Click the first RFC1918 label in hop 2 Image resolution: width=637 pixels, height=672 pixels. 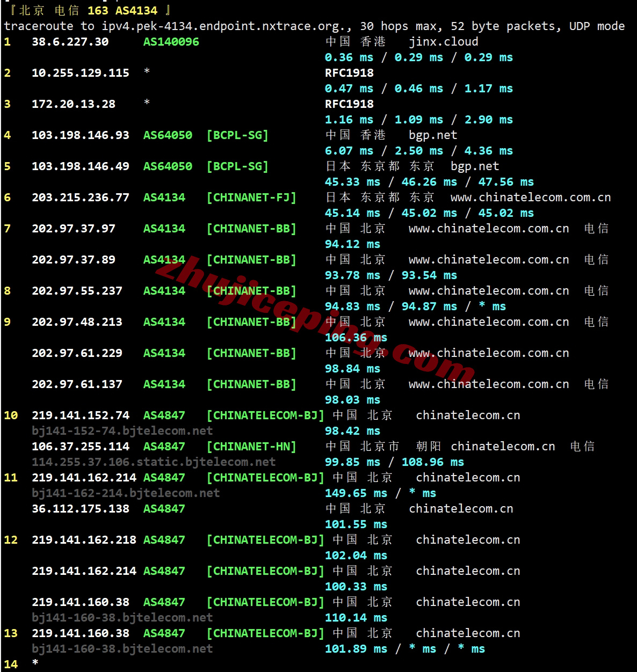coord(349,73)
